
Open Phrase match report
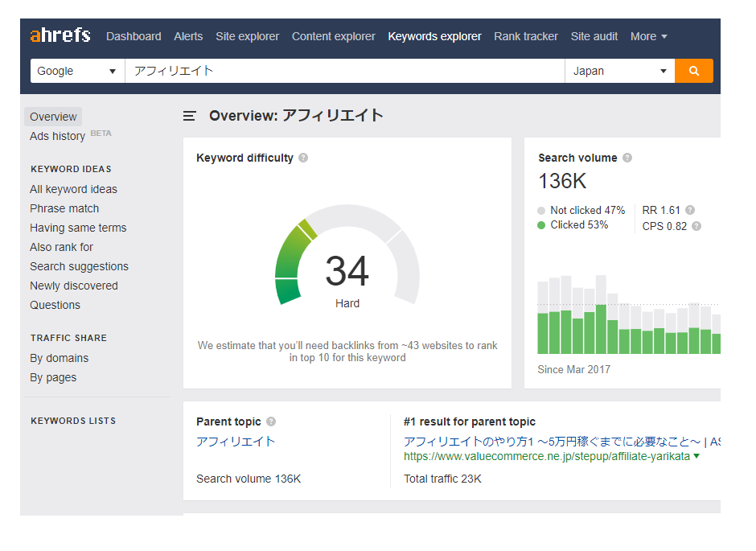pos(64,208)
